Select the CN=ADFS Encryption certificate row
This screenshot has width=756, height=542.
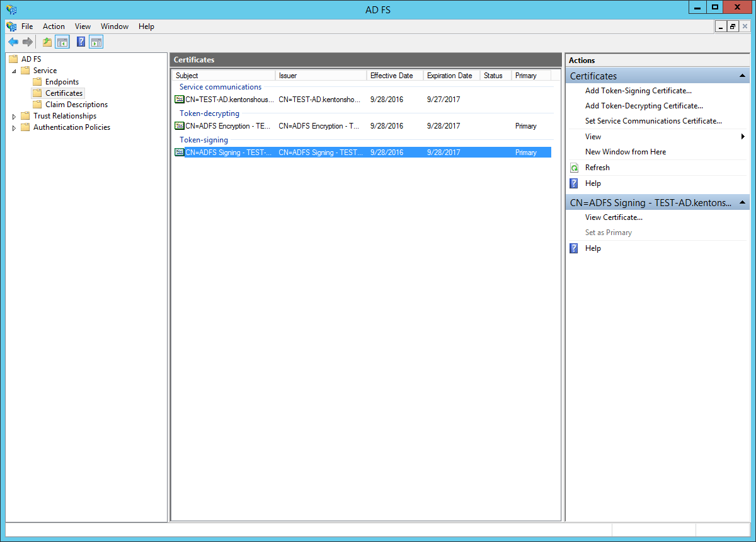362,126
